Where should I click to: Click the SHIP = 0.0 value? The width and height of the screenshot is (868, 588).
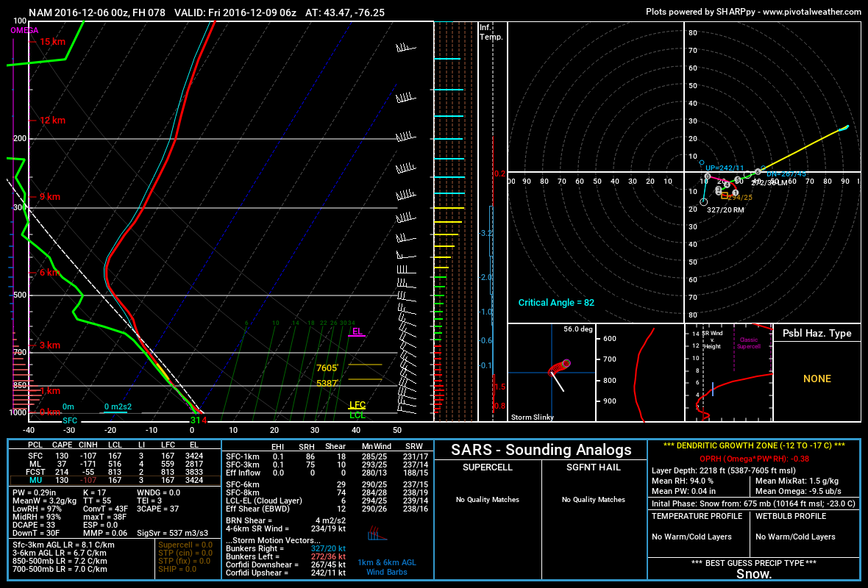pos(177,569)
